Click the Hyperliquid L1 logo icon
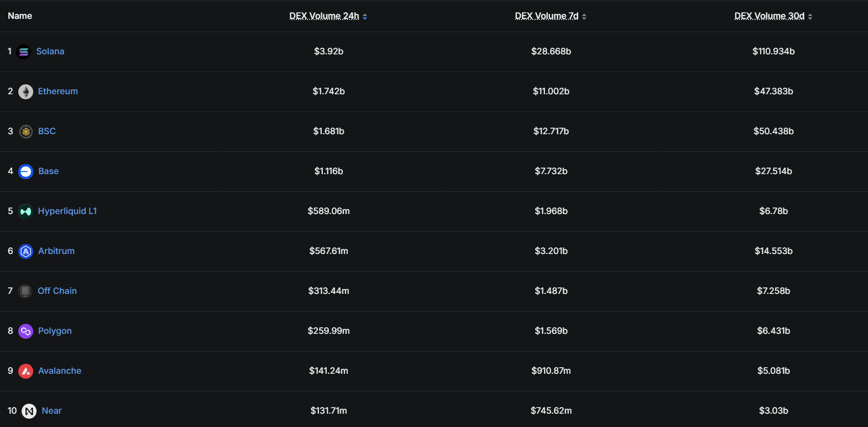The height and width of the screenshot is (427, 868). click(x=25, y=211)
